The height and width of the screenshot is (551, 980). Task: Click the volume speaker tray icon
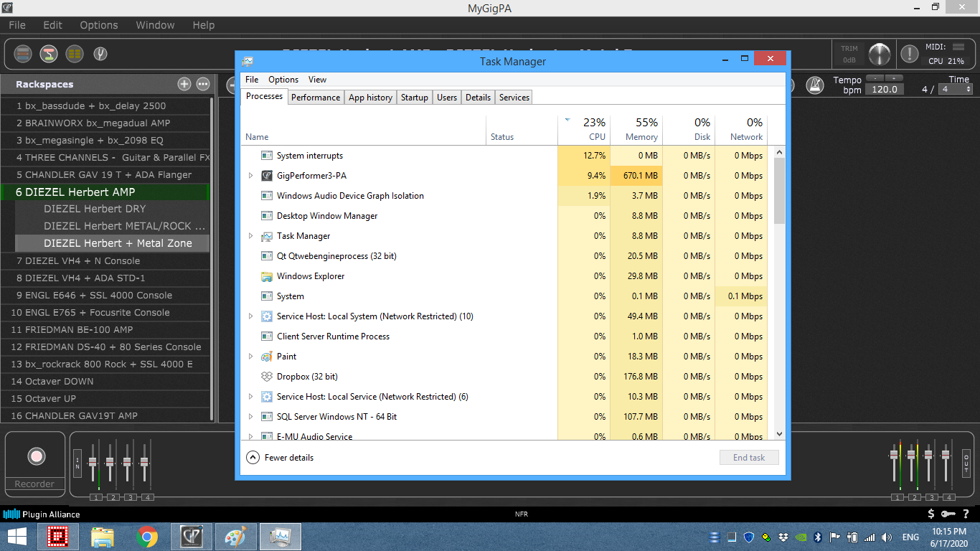coord(887,537)
